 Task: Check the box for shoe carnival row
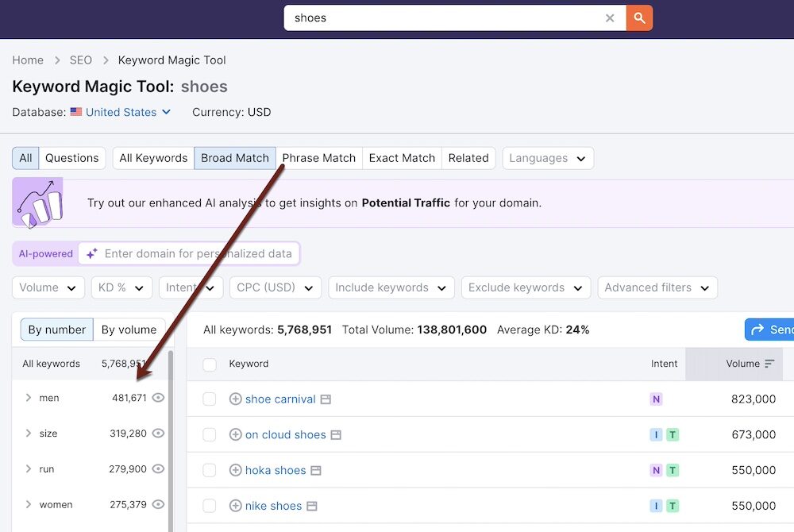[x=210, y=399]
